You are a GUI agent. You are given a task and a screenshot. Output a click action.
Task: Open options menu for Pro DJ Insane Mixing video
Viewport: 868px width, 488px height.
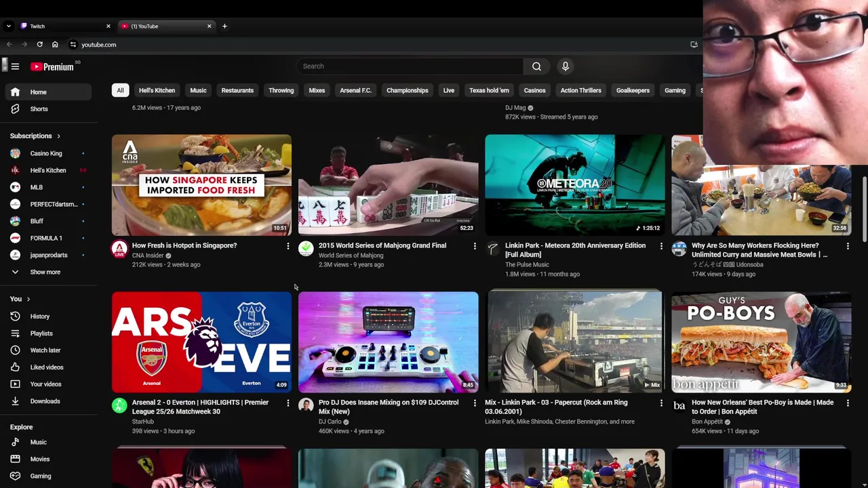475,403
